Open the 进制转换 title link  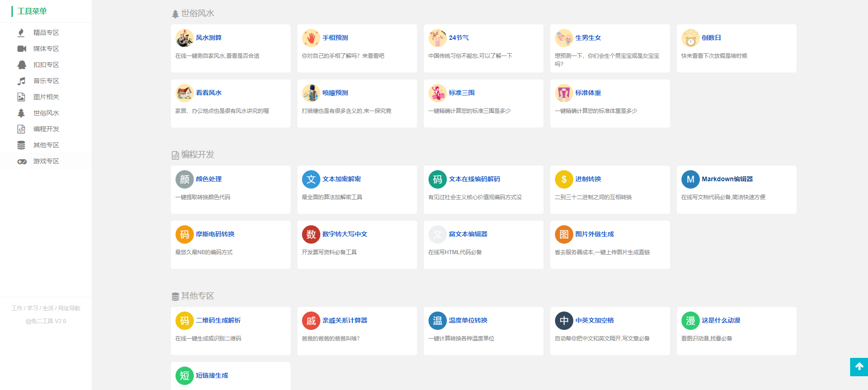tap(588, 179)
